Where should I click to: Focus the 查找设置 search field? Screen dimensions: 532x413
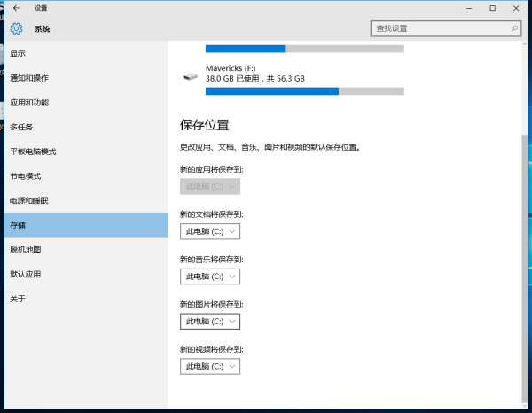point(446,28)
